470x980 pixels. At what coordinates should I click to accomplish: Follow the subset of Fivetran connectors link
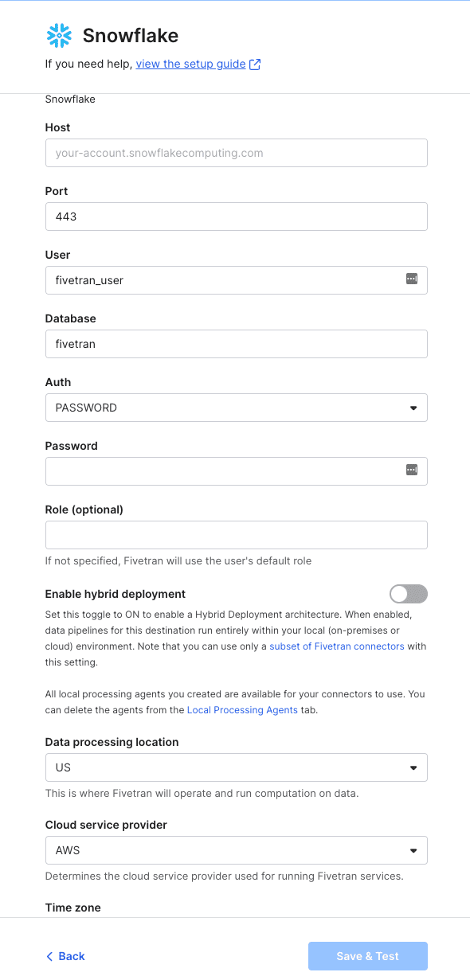[x=337, y=646]
